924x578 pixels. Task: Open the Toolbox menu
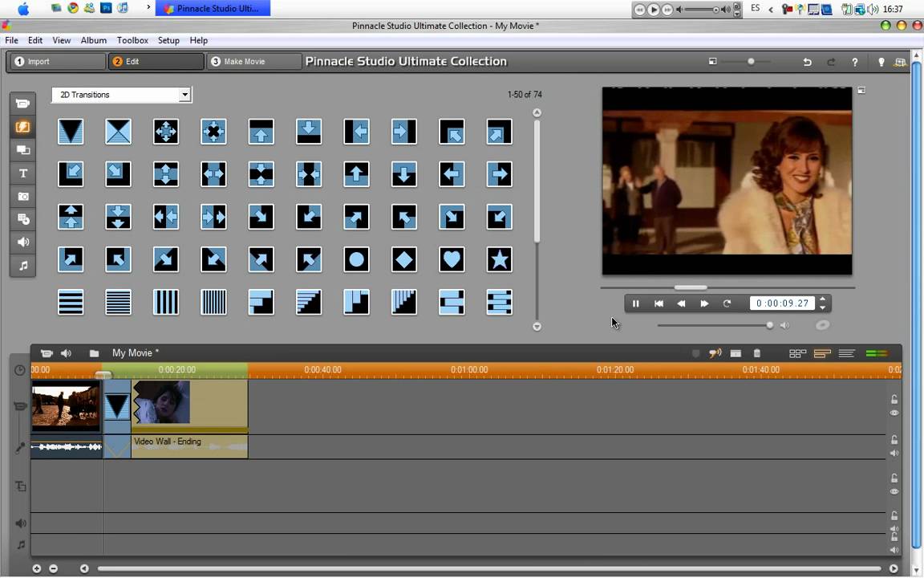click(x=132, y=40)
